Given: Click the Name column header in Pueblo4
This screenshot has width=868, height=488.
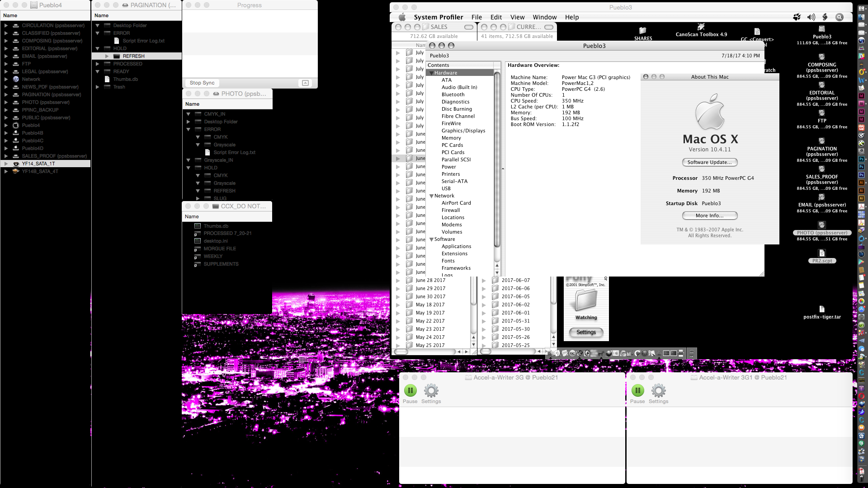Looking at the screenshot, I should pyautogui.click(x=45, y=15).
